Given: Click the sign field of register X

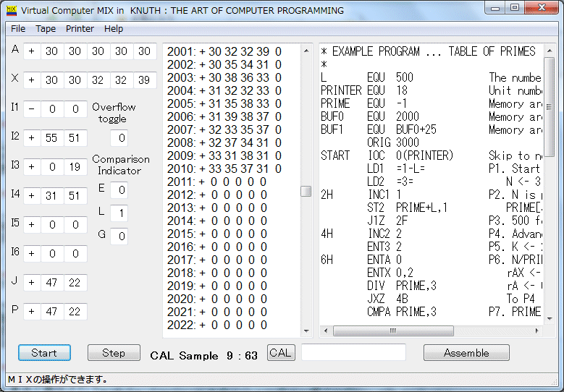Looking at the screenshot, I should point(32,80).
